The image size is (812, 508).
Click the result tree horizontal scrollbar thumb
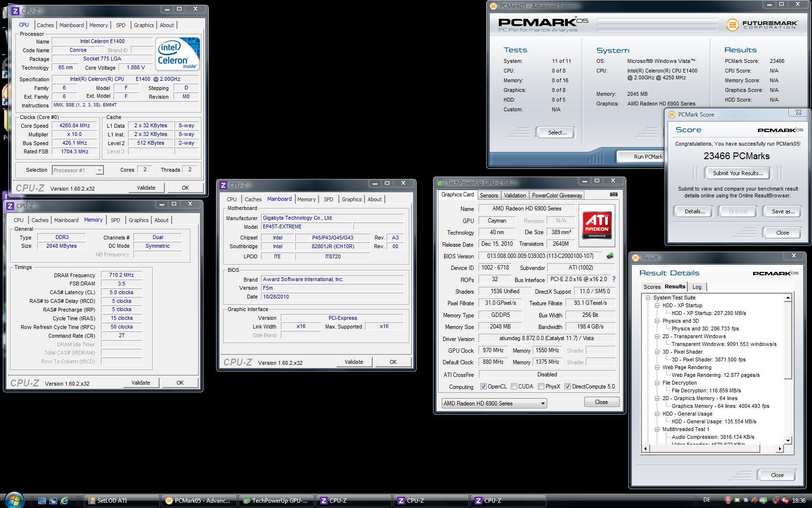tap(704, 449)
